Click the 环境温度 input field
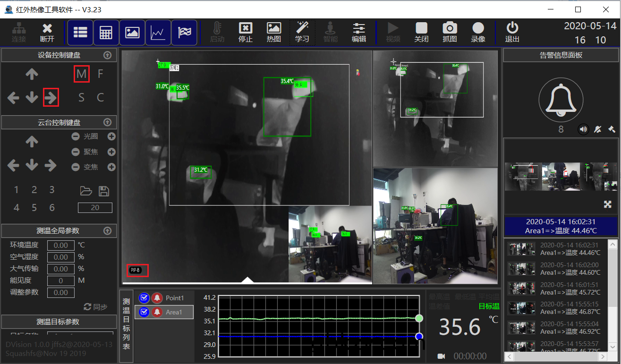621x364 pixels. click(x=61, y=245)
